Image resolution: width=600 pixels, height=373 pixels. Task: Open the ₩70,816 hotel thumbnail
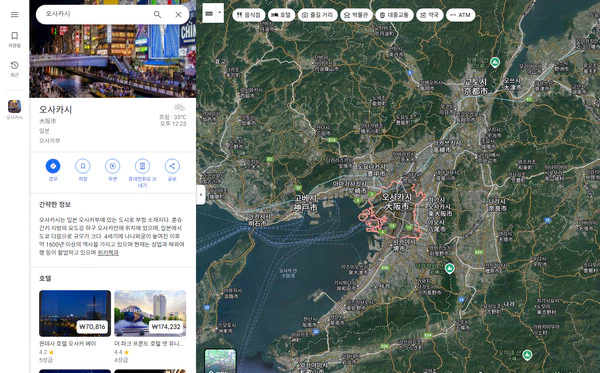(x=75, y=313)
